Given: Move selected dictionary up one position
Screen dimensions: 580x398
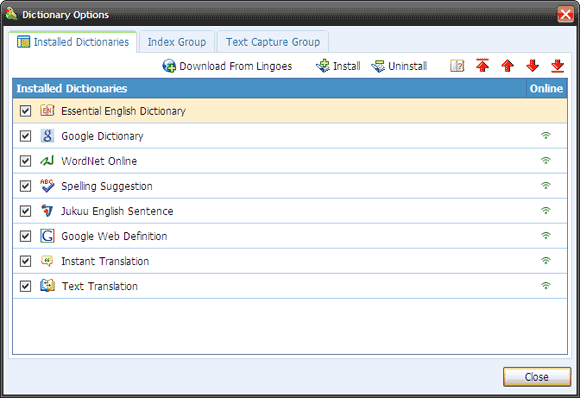Looking at the screenshot, I should tap(508, 66).
